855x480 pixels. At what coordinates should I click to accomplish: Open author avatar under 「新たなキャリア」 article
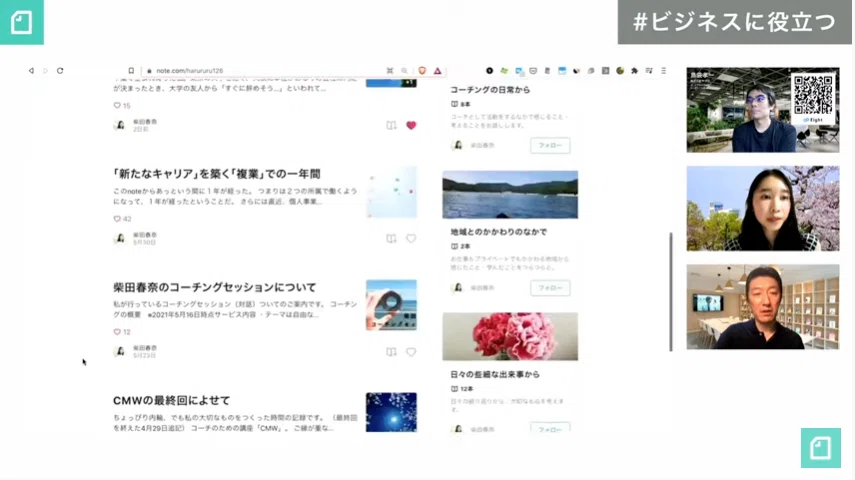pos(120,239)
